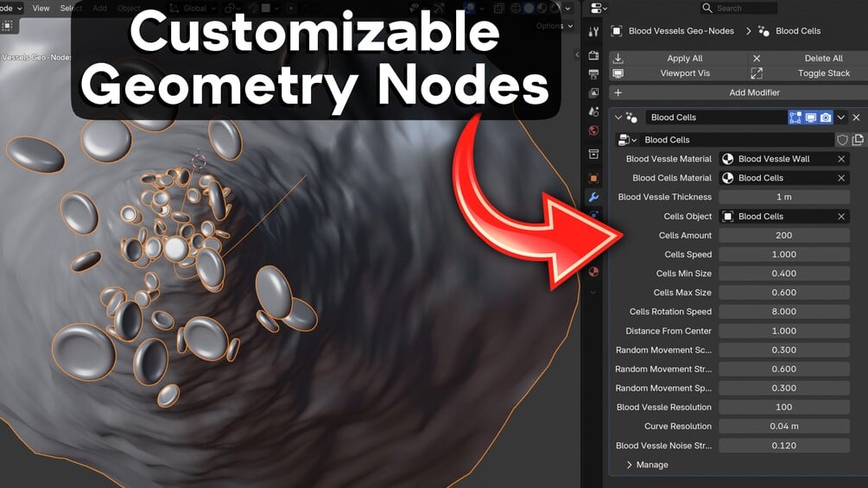
Task: Click the Blood Cells modifier name field
Action: (716, 117)
